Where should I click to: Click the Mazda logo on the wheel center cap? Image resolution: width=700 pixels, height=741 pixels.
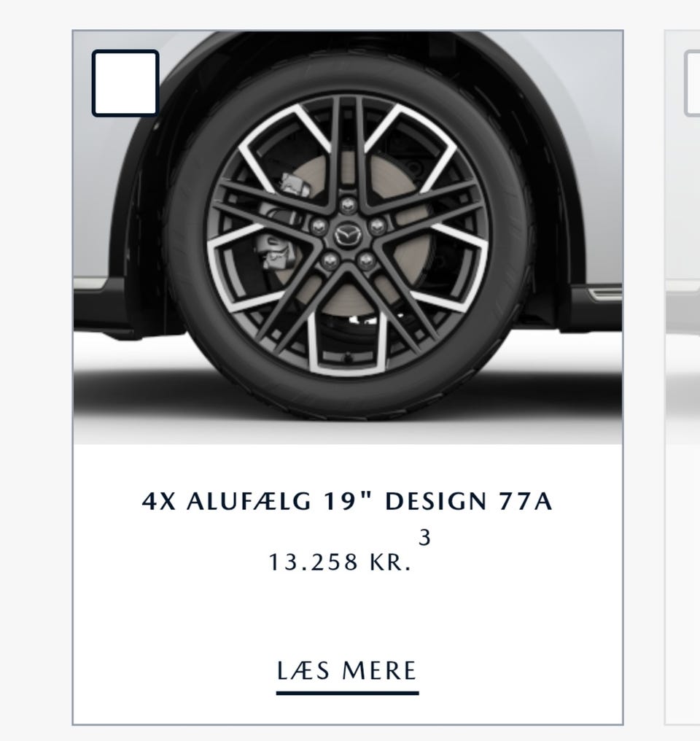[348, 236]
